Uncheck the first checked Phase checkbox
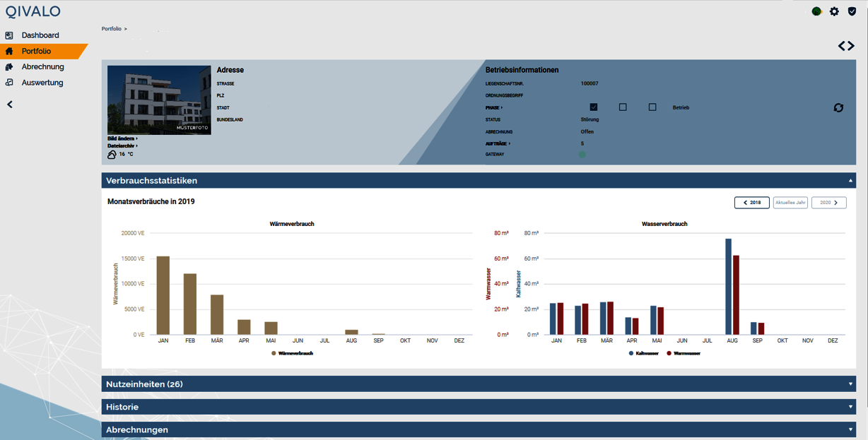Image resolution: width=868 pixels, height=440 pixels. pos(594,107)
